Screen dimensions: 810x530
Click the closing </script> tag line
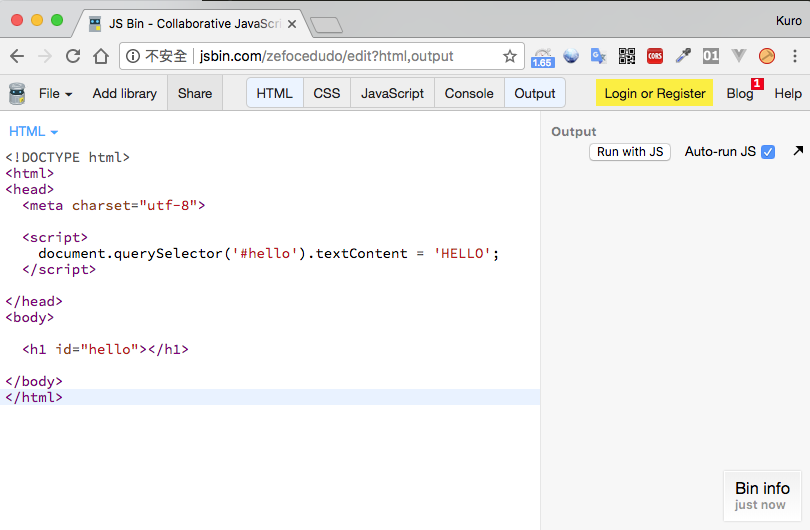click(x=59, y=269)
